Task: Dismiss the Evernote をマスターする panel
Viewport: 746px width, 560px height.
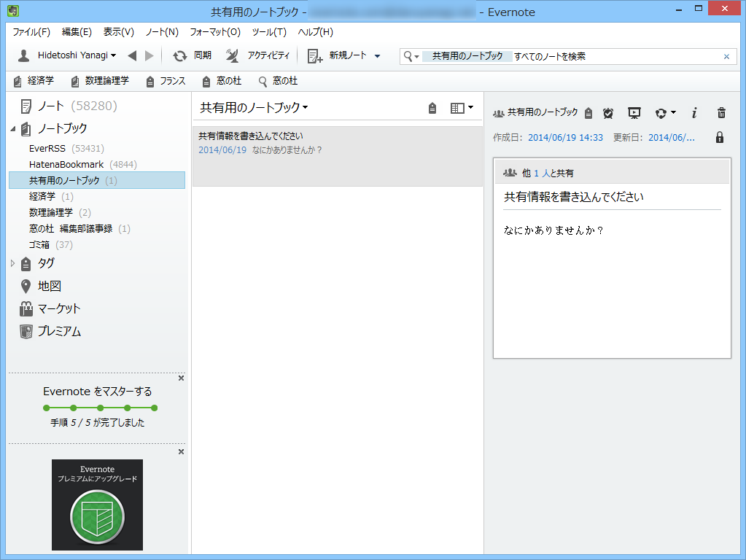Action: click(x=180, y=378)
